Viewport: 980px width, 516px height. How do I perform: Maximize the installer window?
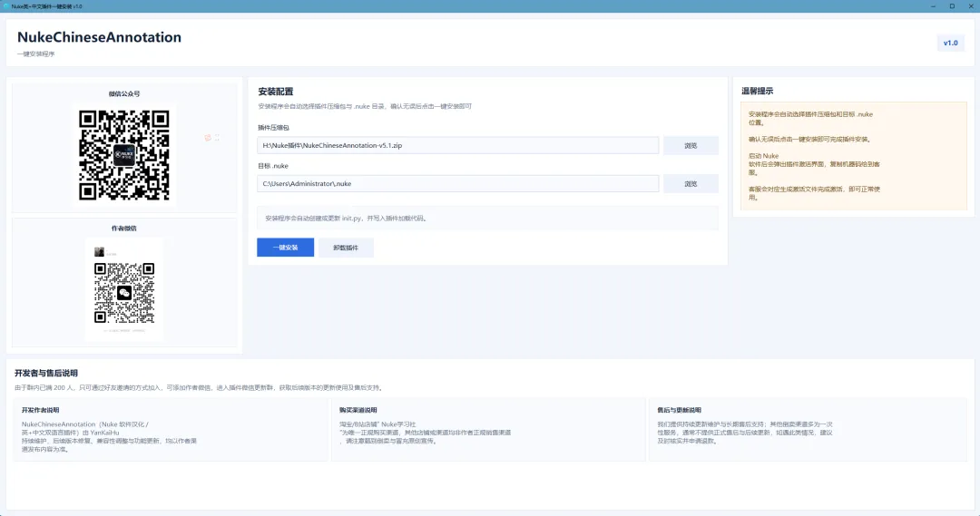click(952, 6)
